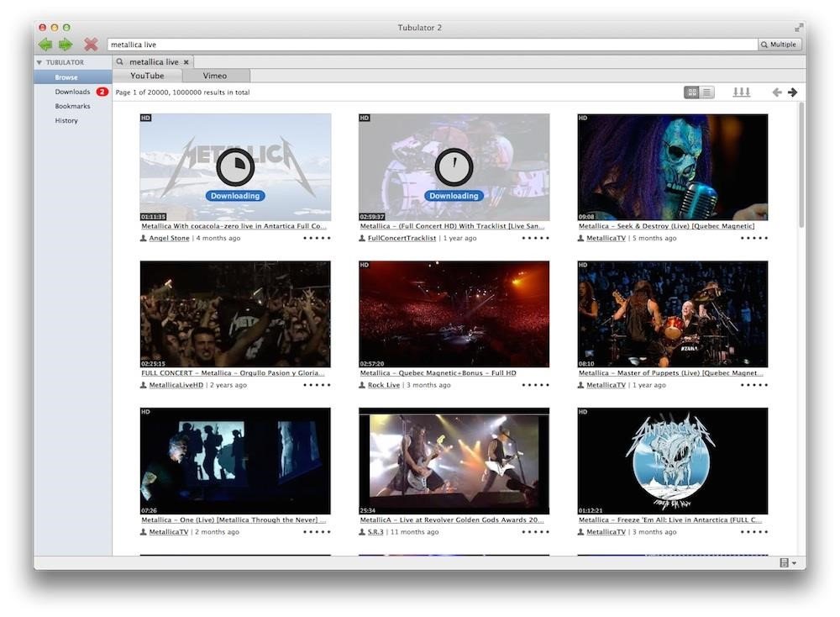
Task: Click rating dots for Revolver Golden Gods video
Action: pos(535,532)
